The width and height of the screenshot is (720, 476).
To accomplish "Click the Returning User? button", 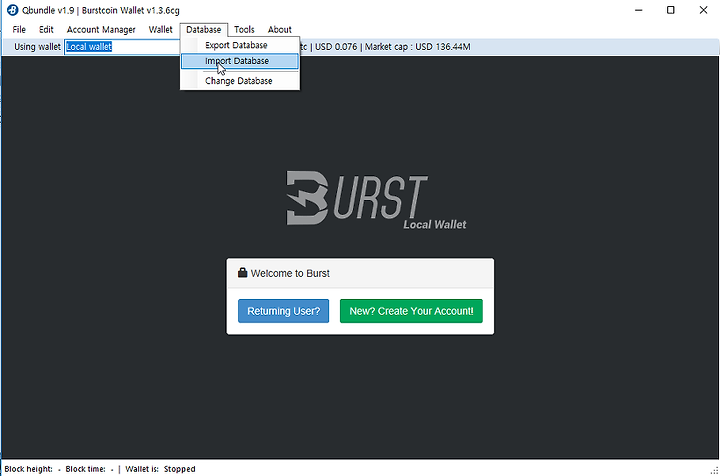I will point(283,311).
